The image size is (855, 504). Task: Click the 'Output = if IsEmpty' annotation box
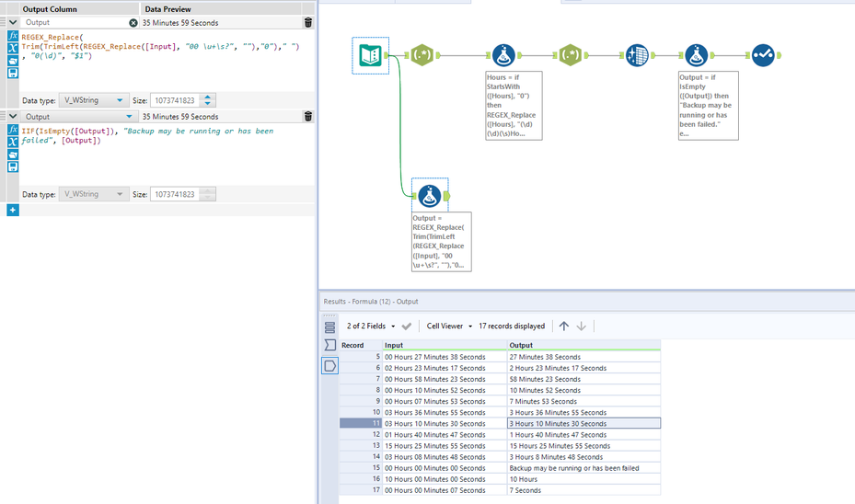pos(709,106)
